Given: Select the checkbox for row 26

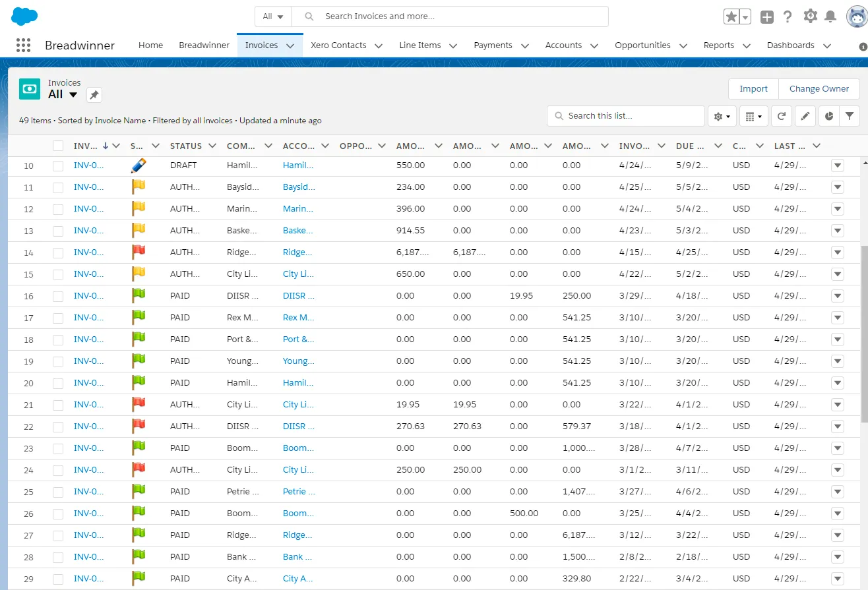Looking at the screenshot, I should 58,514.
